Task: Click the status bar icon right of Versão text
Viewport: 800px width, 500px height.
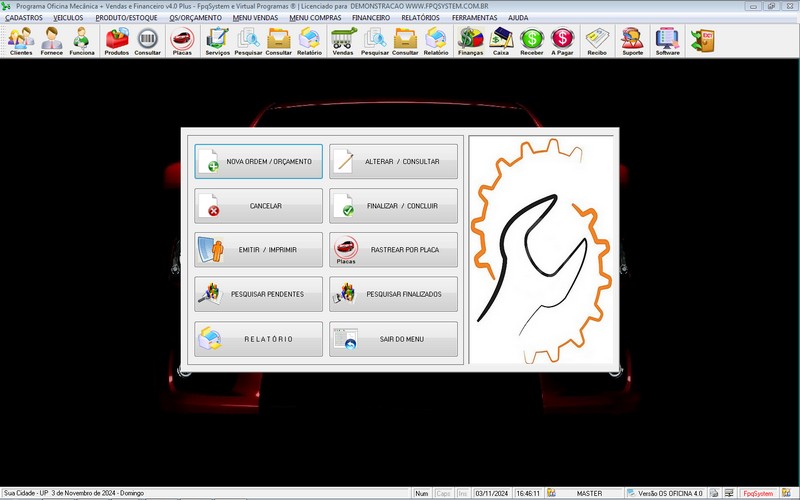Action: point(714,493)
